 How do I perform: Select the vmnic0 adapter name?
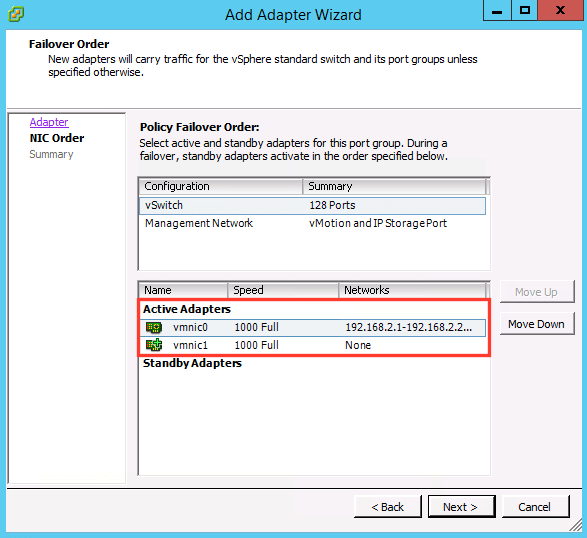point(190,328)
